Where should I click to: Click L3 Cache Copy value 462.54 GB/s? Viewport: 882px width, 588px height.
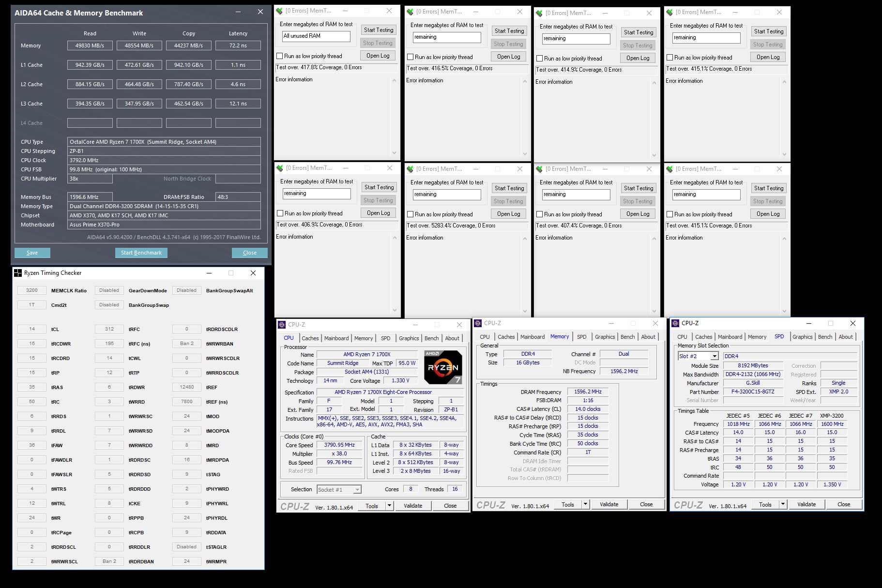point(189,104)
